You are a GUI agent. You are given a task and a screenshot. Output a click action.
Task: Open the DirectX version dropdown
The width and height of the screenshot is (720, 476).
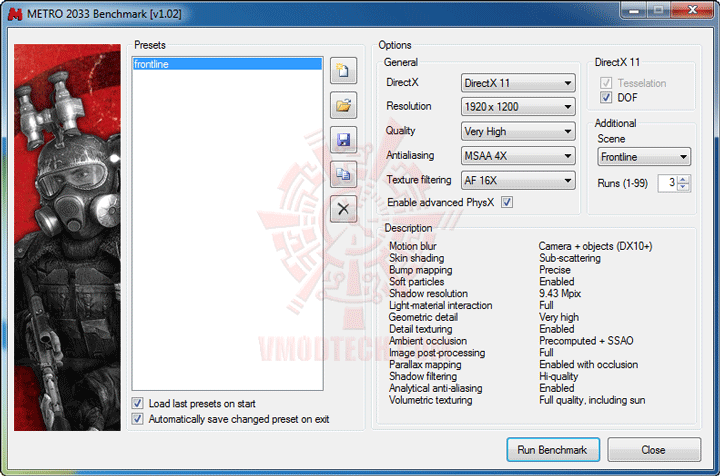coord(518,83)
